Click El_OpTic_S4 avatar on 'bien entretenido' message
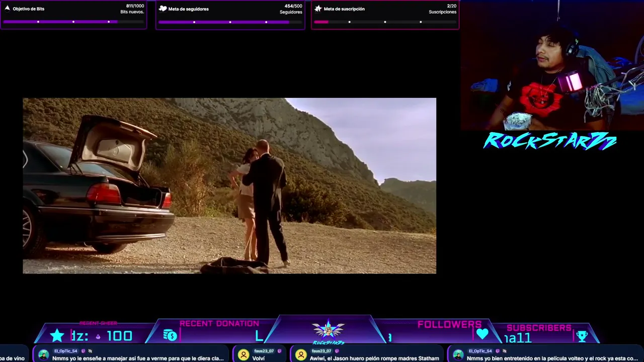The image size is (644, 362). tap(458, 355)
